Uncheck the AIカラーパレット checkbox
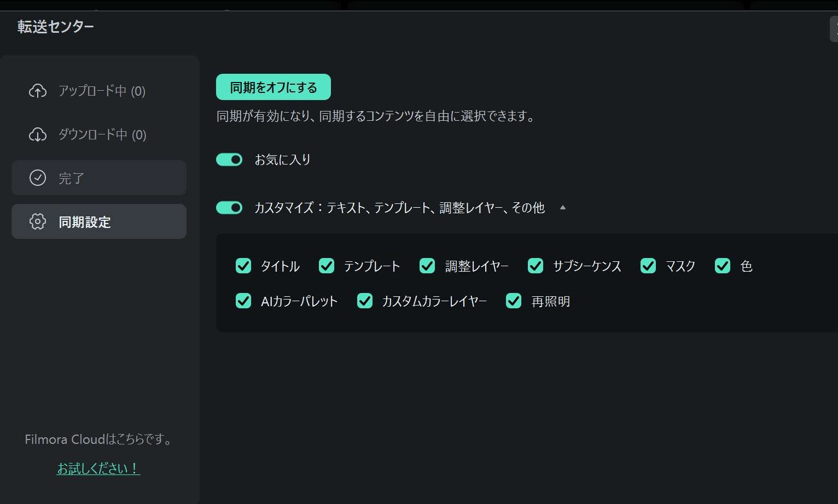 click(x=243, y=301)
